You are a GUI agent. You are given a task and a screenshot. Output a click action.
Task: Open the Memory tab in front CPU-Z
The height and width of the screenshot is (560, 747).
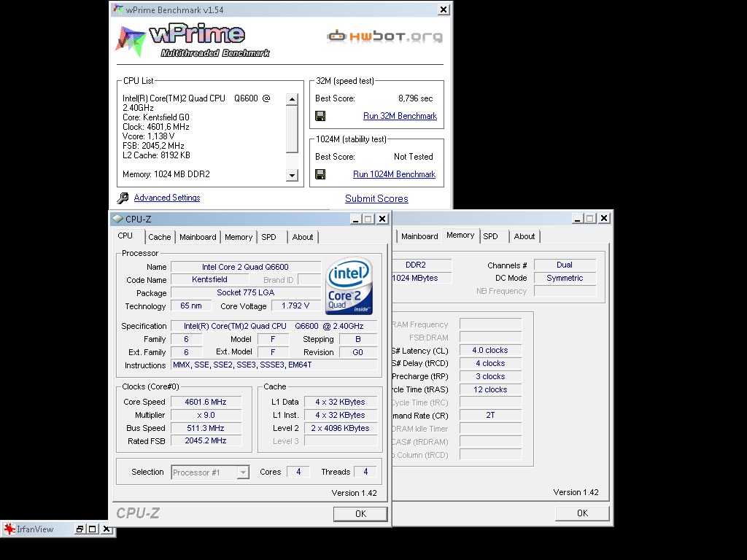click(x=239, y=237)
